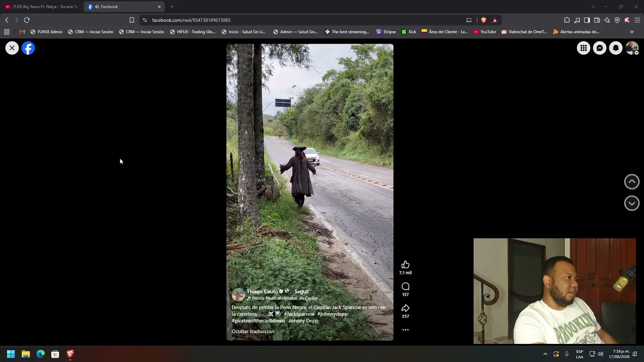Open Messenger chats icon
Image resolution: width=644 pixels, height=362 pixels.
[600, 48]
